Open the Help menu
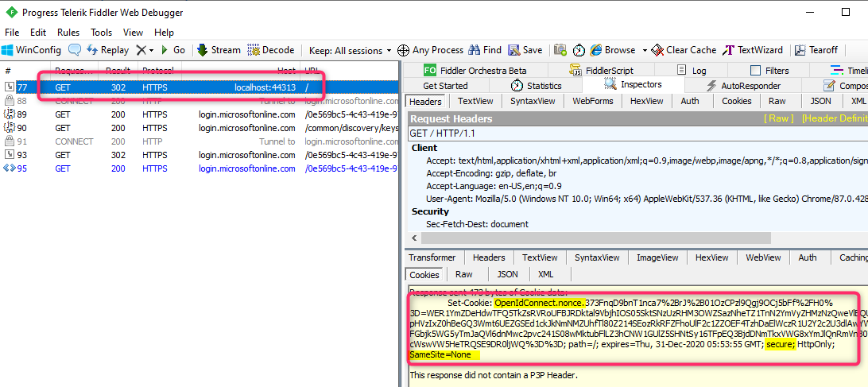The image size is (868, 387). 164,32
